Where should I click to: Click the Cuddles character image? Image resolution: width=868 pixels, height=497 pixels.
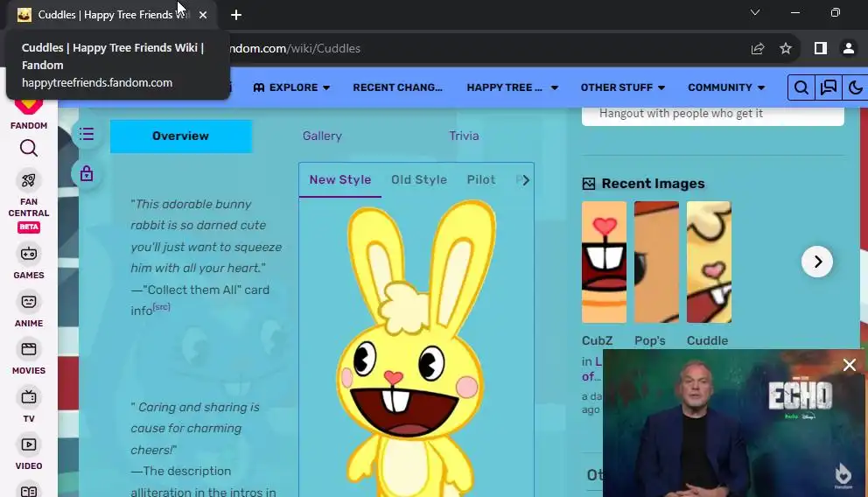(416, 348)
